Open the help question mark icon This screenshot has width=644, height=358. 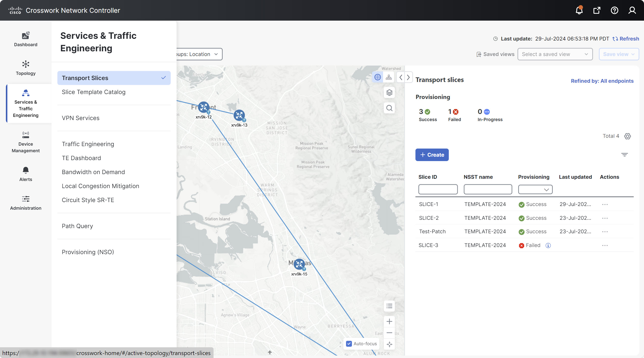pyautogui.click(x=614, y=10)
